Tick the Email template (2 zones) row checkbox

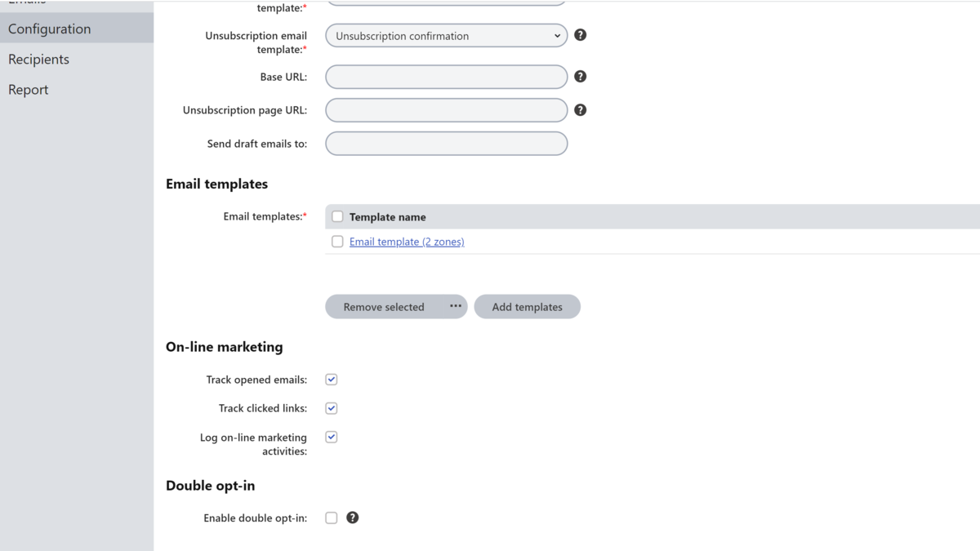point(337,242)
